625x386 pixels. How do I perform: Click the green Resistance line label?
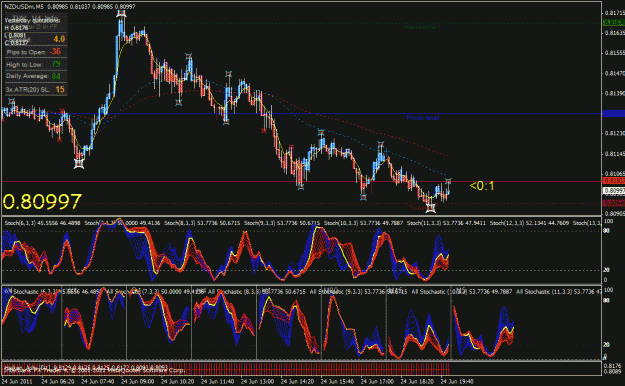click(420, 27)
